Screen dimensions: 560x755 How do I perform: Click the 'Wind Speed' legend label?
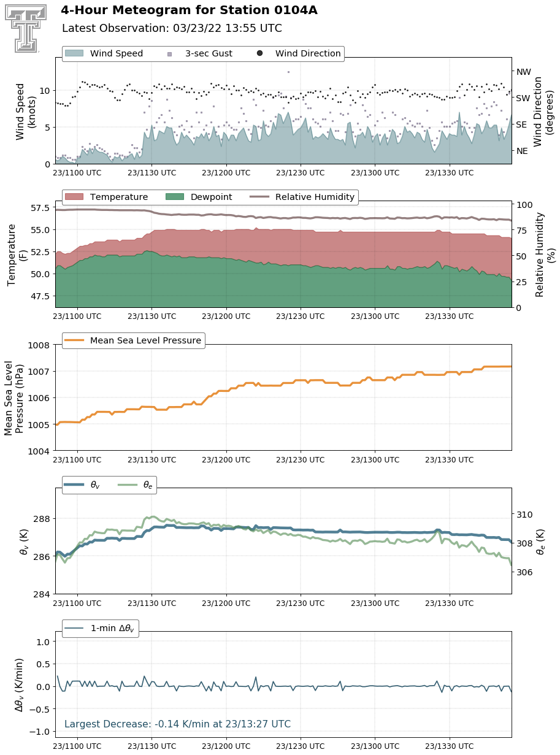[117, 53]
